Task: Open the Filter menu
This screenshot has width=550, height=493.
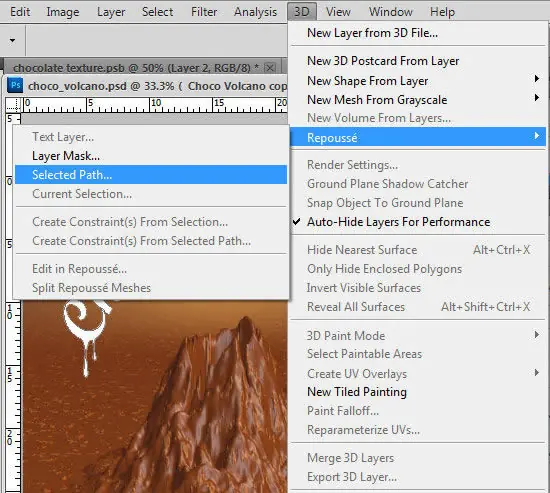Action: click(204, 12)
